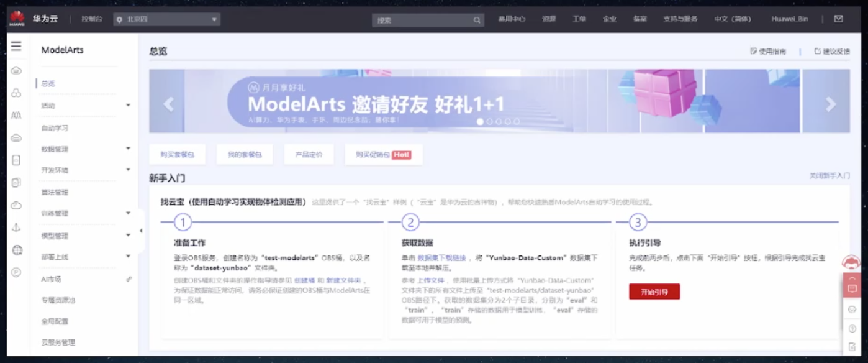Click the Yunbao mascot icon at right edge
The width and height of the screenshot is (868, 363).
click(851, 264)
